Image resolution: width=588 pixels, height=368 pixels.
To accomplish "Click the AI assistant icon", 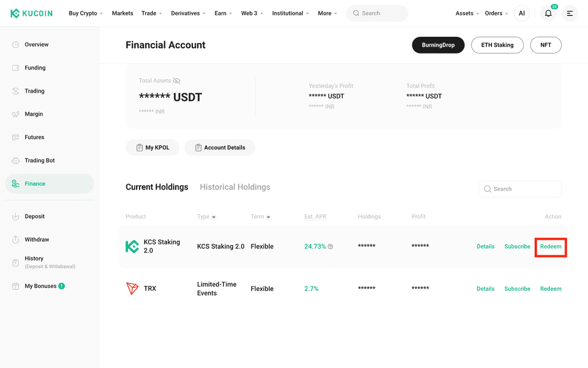I will (x=521, y=13).
